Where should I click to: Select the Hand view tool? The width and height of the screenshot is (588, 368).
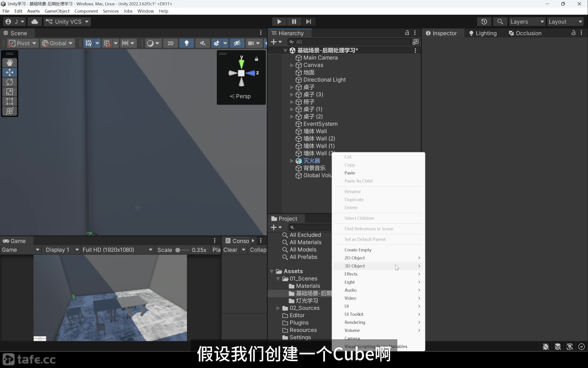[9, 63]
